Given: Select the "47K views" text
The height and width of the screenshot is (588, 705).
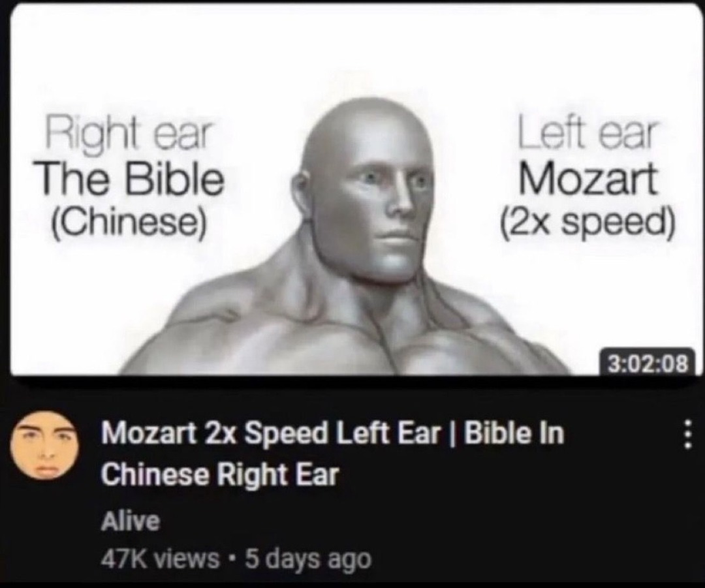Looking at the screenshot, I should (161, 559).
